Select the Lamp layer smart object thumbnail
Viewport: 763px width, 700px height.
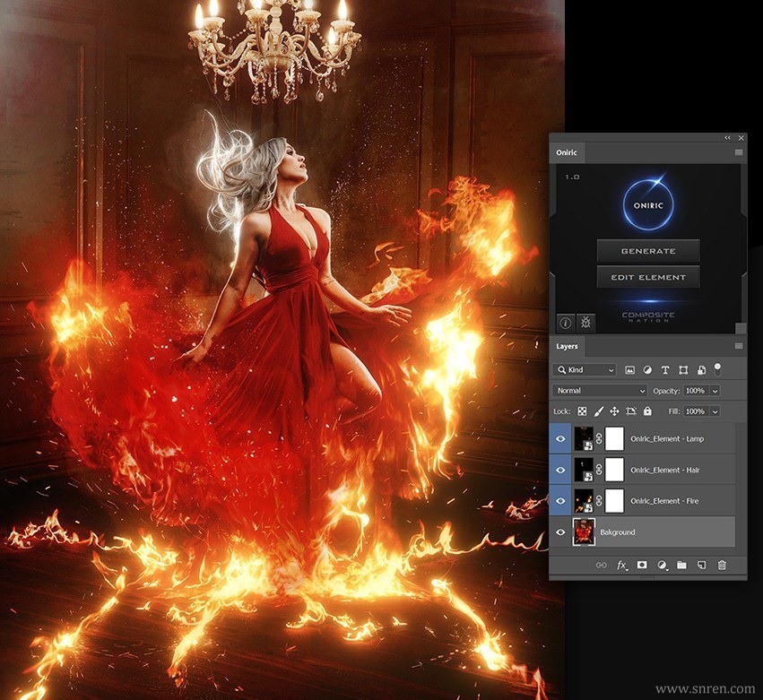point(584,439)
